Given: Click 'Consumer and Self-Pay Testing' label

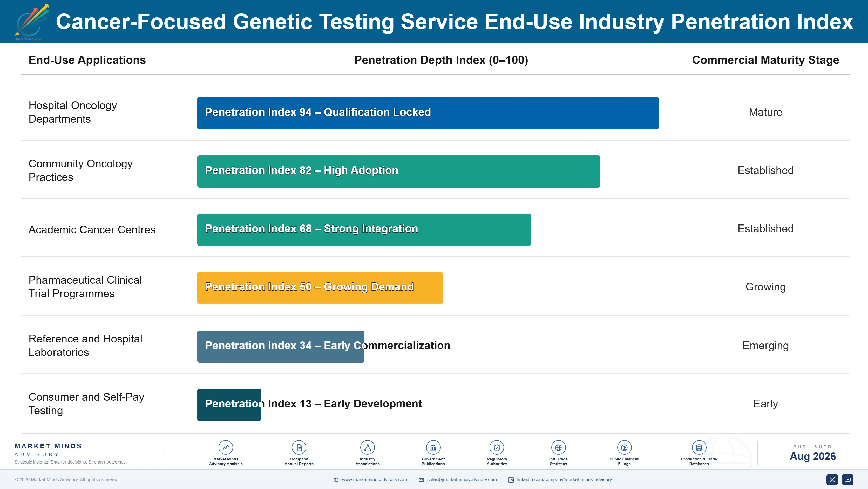Looking at the screenshot, I should [87, 404].
